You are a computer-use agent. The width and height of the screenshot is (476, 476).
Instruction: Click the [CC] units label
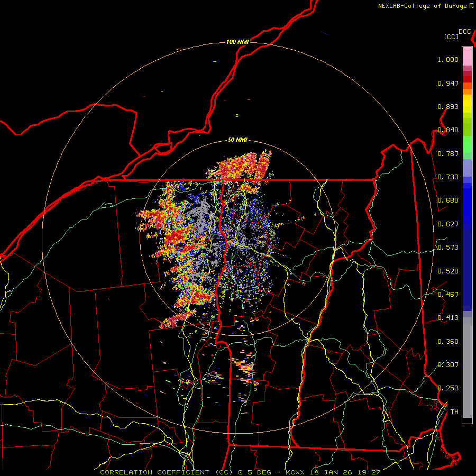[x=452, y=36]
